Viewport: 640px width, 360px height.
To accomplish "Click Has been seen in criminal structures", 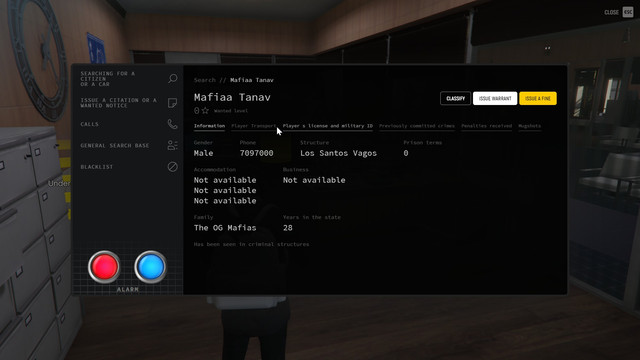I will pyautogui.click(x=251, y=244).
